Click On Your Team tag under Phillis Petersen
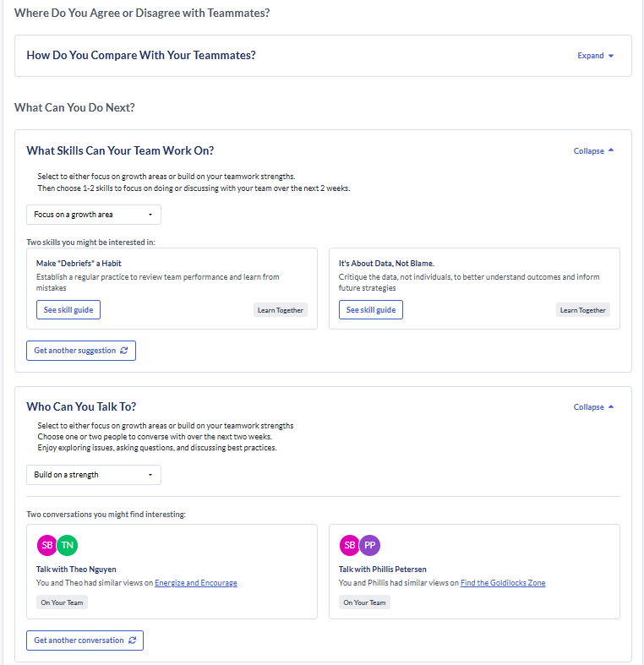Image resolution: width=644 pixels, height=665 pixels. pos(365,602)
